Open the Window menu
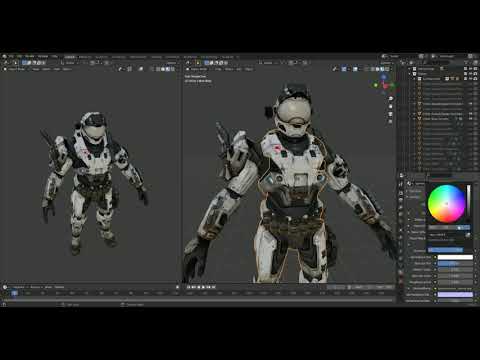This screenshot has width=480, height=360. (x=43, y=56)
